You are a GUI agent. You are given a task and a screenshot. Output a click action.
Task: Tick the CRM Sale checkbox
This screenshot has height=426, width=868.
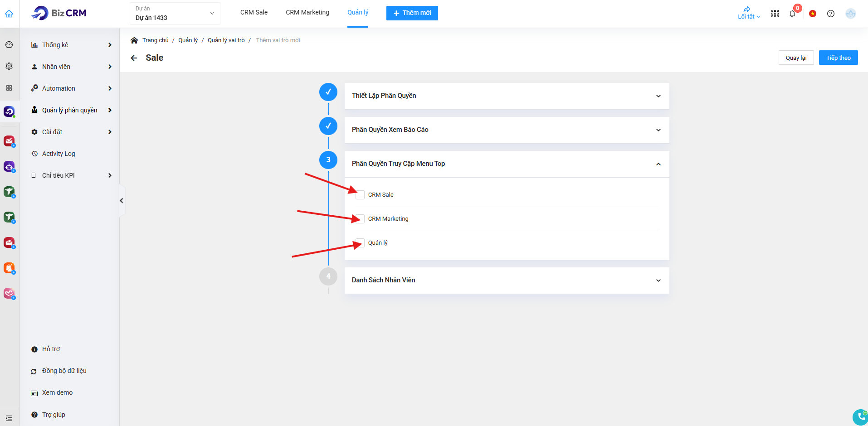[x=360, y=195]
